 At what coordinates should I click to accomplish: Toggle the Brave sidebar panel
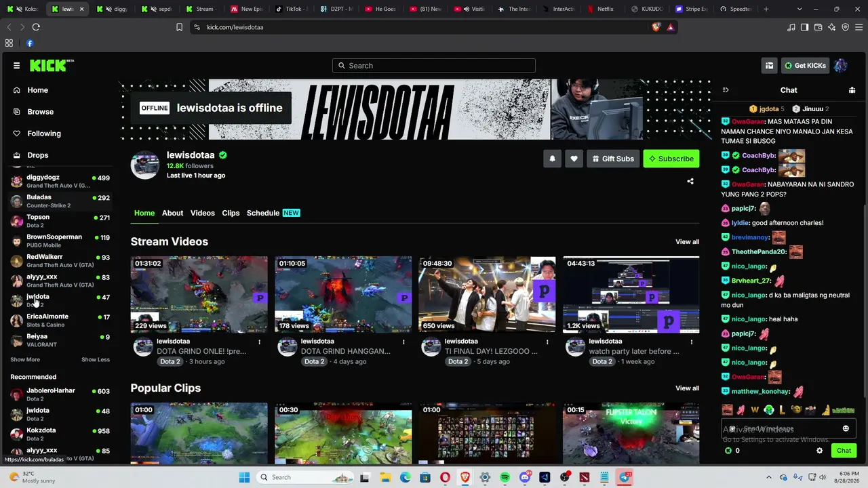[804, 27]
